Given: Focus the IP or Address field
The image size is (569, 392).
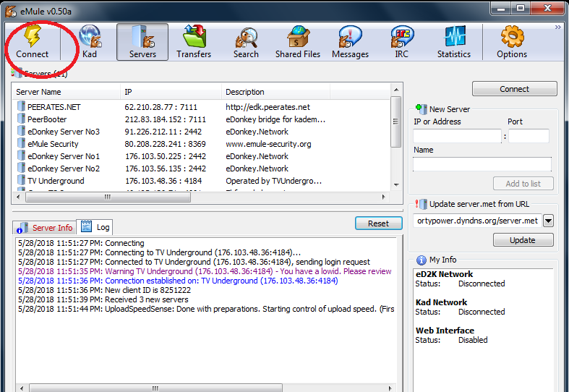Looking at the screenshot, I should tap(457, 136).
